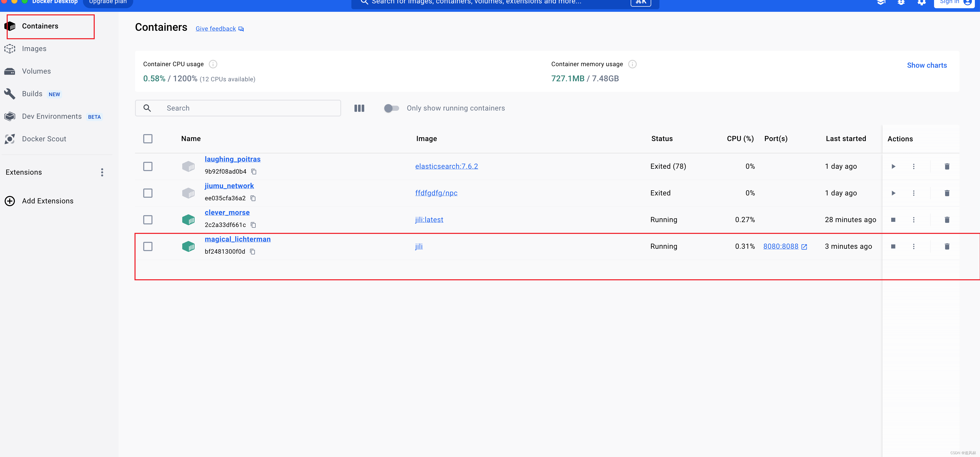
Task: Check the select-all containers checkbox
Action: coord(148,139)
